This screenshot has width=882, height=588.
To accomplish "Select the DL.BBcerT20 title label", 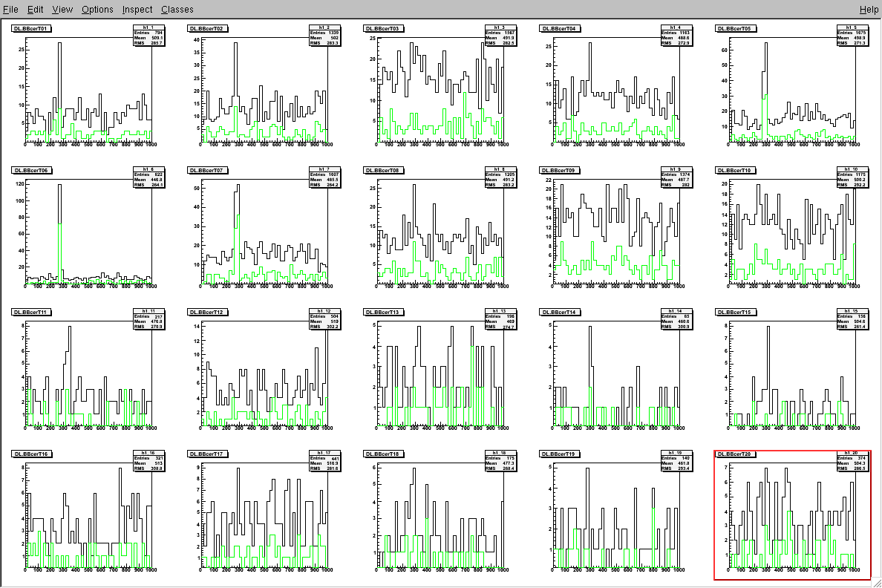I will coord(734,454).
